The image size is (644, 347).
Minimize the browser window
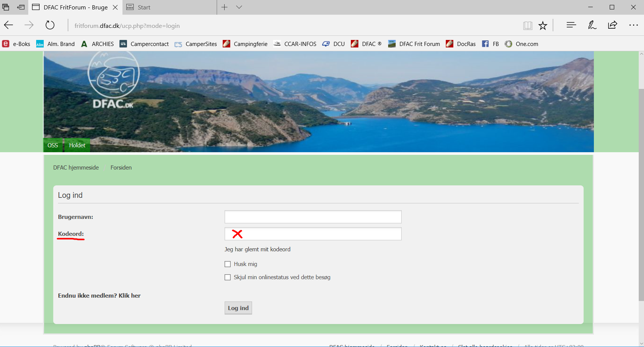[590, 7]
